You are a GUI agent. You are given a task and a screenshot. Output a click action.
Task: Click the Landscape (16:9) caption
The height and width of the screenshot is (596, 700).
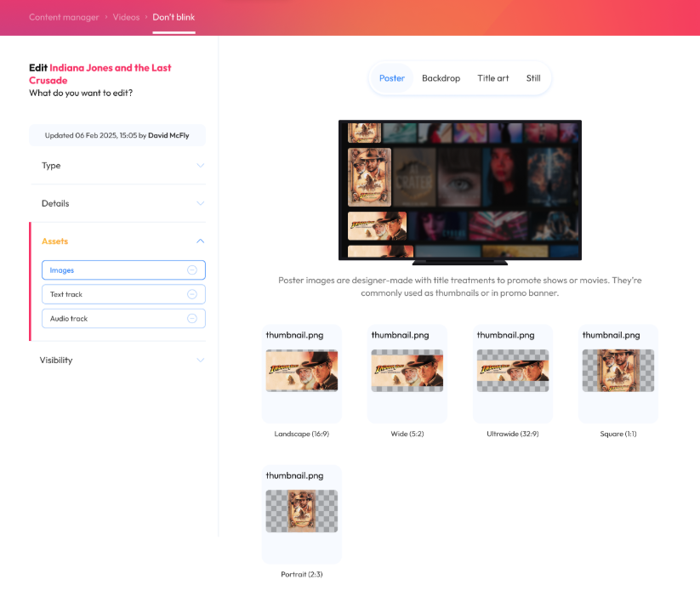pos(302,434)
